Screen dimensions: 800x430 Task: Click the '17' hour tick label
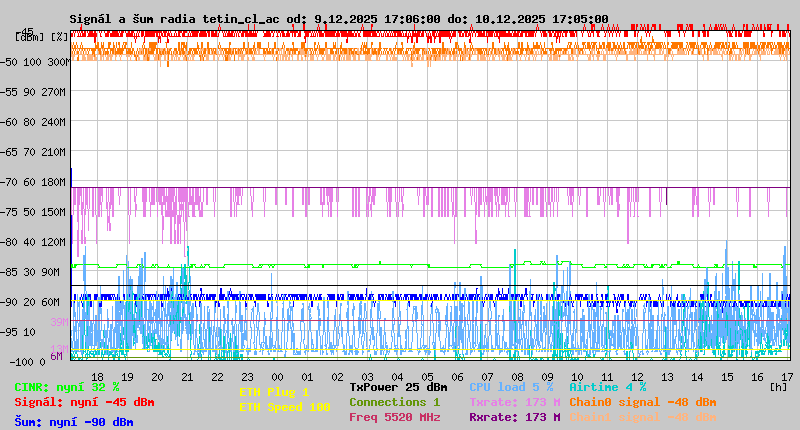[787, 377]
